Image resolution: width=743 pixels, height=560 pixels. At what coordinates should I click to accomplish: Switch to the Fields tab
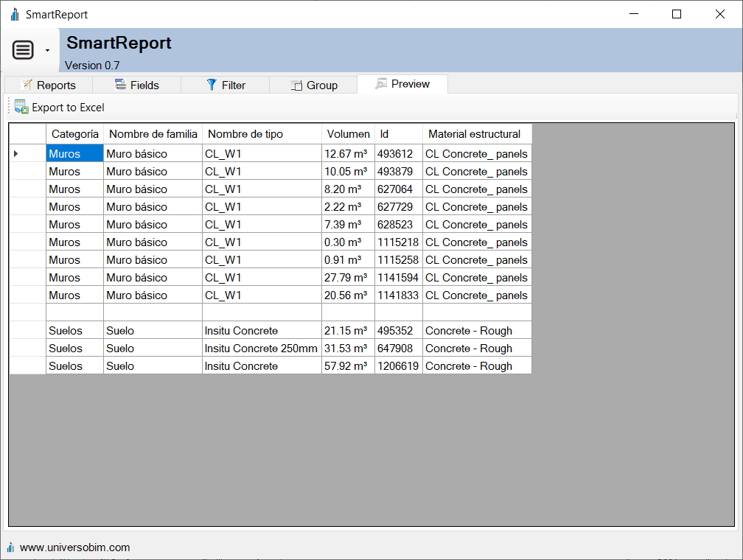(x=137, y=85)
